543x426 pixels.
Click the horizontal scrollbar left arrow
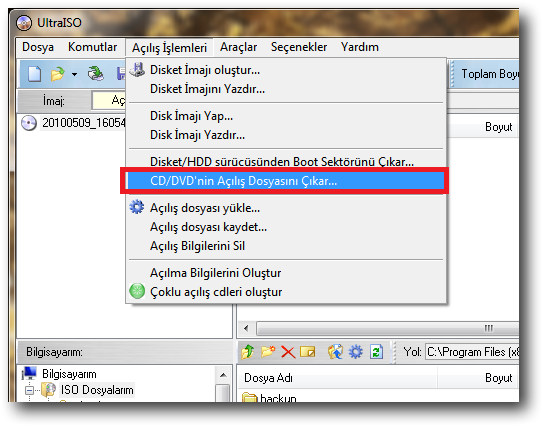pos(247,328)
